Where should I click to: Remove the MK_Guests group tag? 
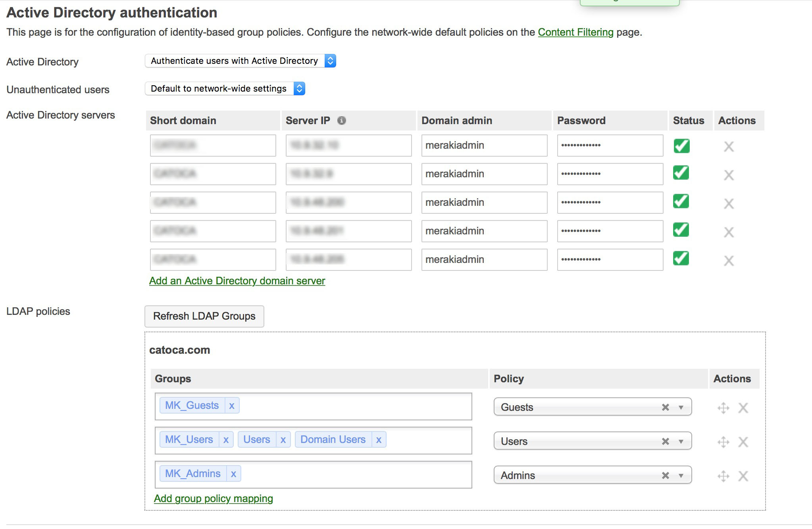232,405
